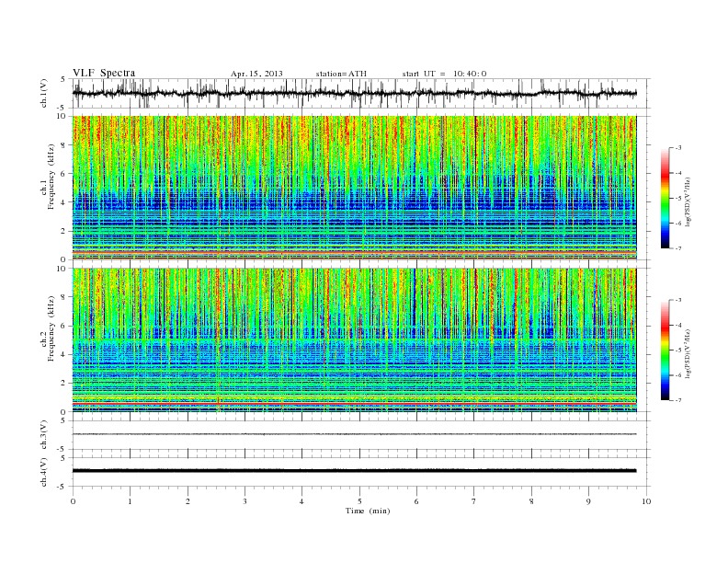Click the "6" kHz tick on ch.2 frequency axis

point(63,326)
